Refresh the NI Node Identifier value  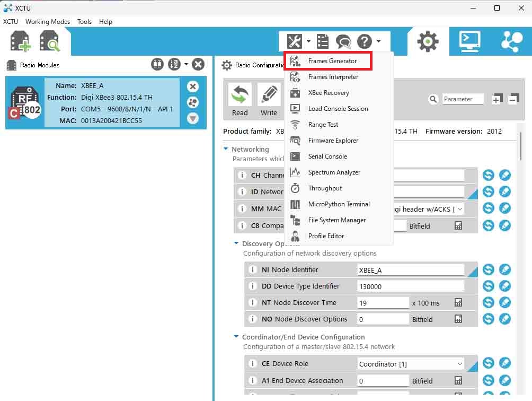pos(488,269)
